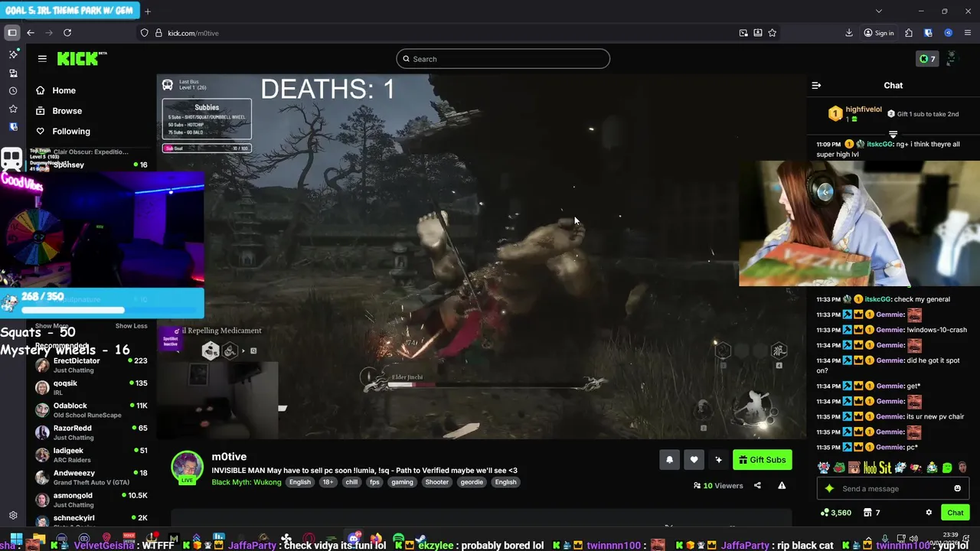Open qoqsik IRL channel
Image resolution: width=980 pixels, height=551 pixels.
(91, 387)
